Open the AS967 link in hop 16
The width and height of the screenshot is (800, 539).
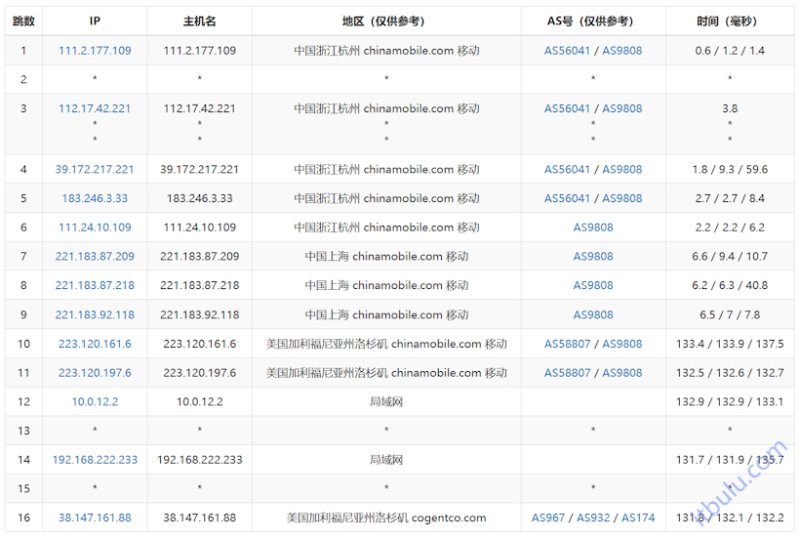[548, 518]
